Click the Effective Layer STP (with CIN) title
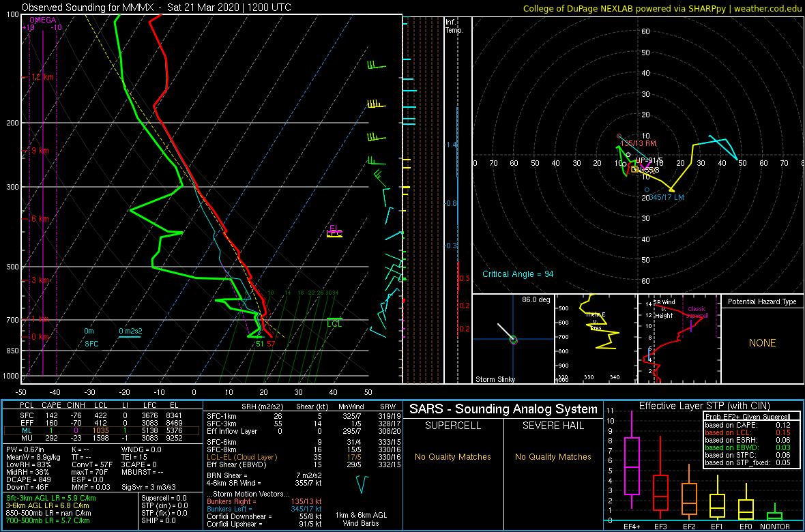 click(704, 406)
